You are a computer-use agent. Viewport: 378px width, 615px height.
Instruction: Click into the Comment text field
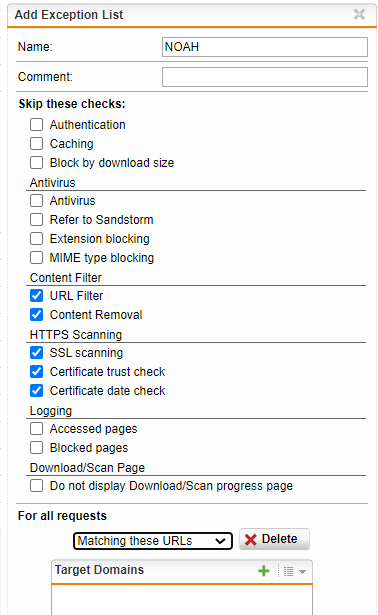(x=265, y=77)
